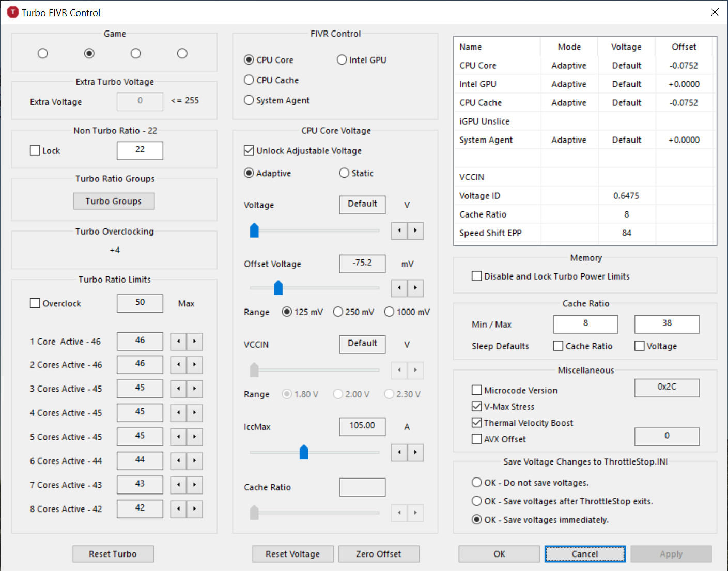
Task: Increase 3 Cores Active ratio with right arrow
Action: 194,389
